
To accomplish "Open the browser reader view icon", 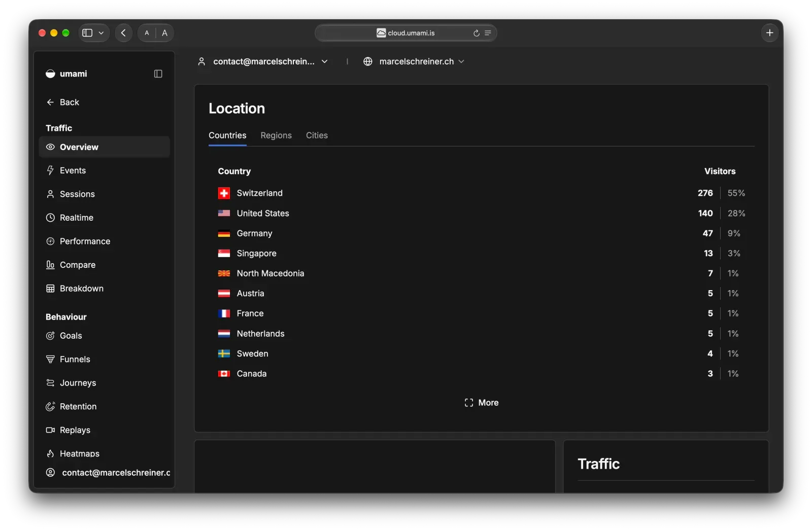I will click(x=488, y=33).
